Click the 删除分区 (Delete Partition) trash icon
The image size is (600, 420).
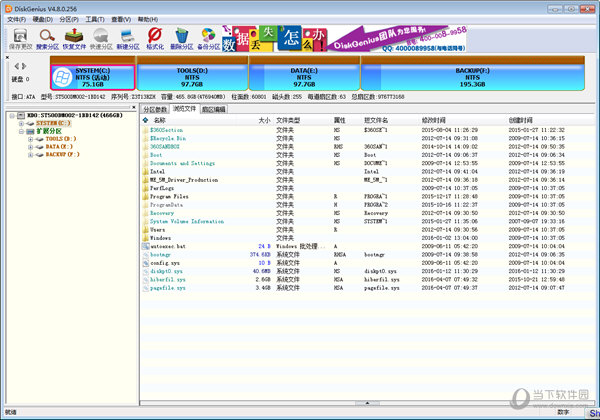182,40
